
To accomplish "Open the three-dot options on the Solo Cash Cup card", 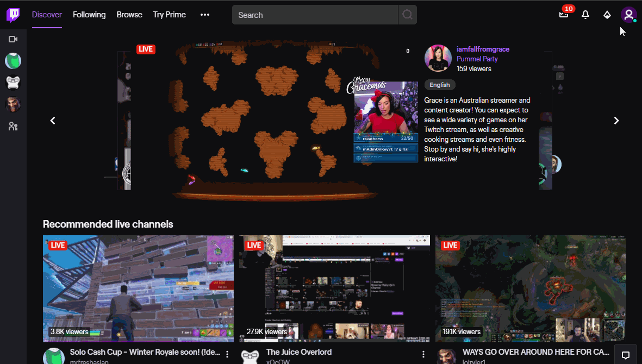I will pos(227,353).
